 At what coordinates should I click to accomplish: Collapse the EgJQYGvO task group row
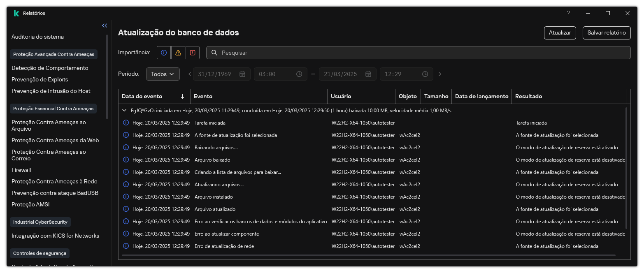point(124,110)
